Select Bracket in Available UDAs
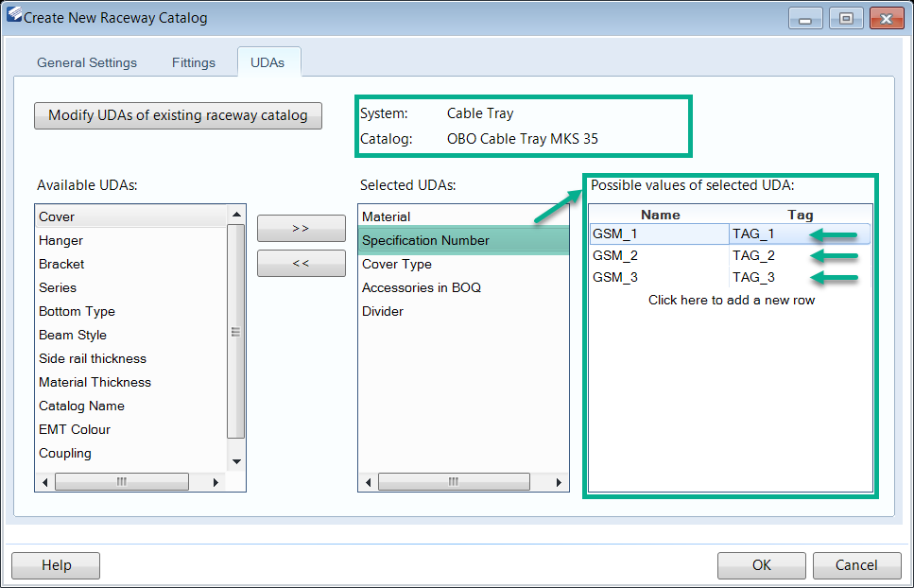The image size is (914, 588). 131,264
